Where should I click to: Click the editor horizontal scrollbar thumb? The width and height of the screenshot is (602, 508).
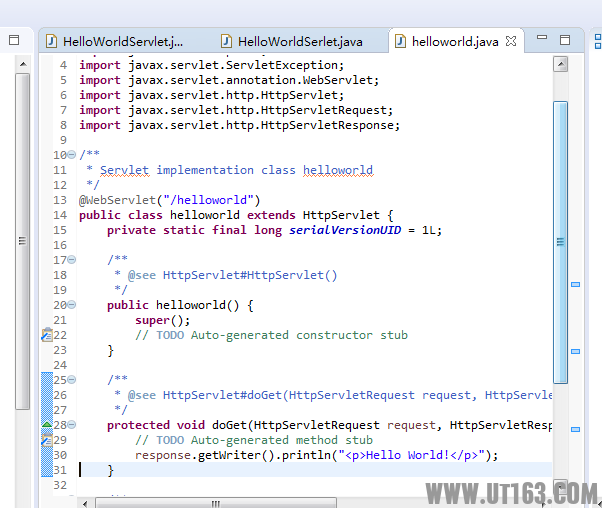pyautogui.click(x=216, y=503)
